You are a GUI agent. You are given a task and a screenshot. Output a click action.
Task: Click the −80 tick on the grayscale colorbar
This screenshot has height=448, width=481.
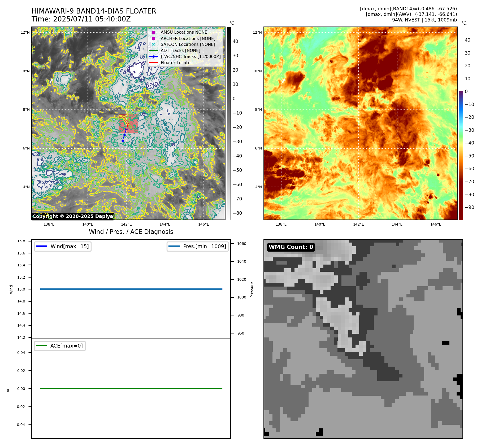(237, 213)
